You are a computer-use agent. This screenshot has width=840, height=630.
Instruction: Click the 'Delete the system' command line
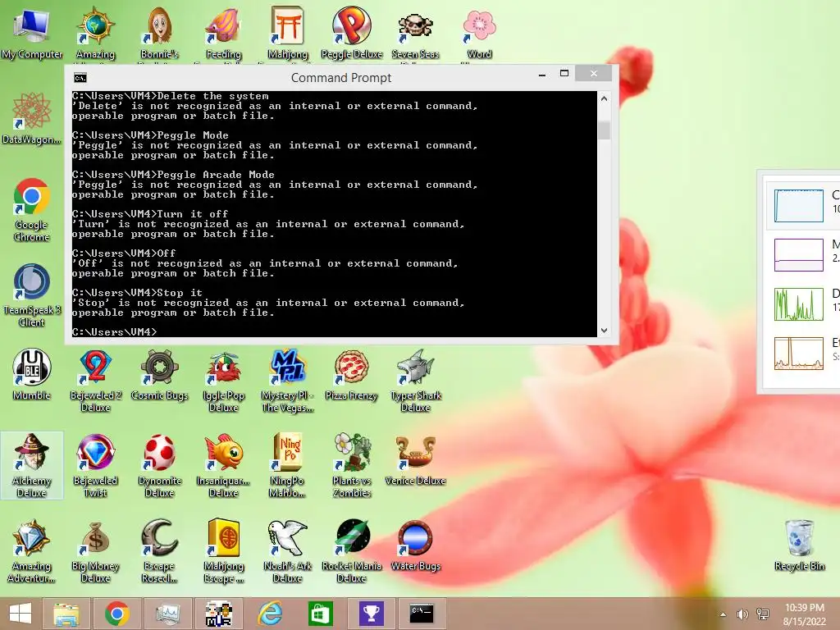(171, 96)
